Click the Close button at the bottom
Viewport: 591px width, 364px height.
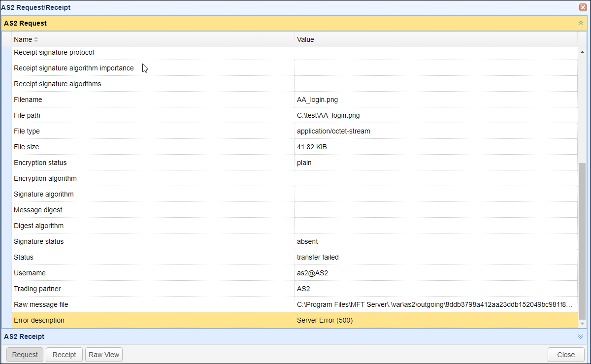(x=566, y=355)
